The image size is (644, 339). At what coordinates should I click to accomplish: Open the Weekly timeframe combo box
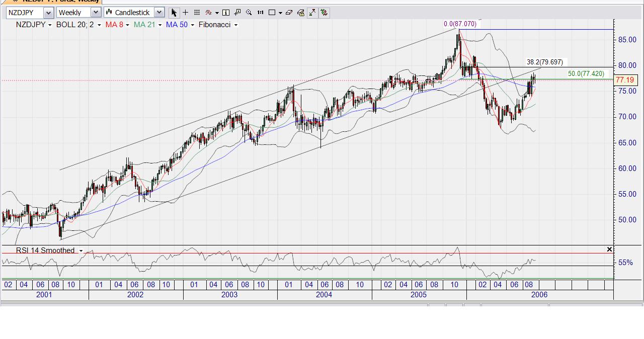pos(78,13)
